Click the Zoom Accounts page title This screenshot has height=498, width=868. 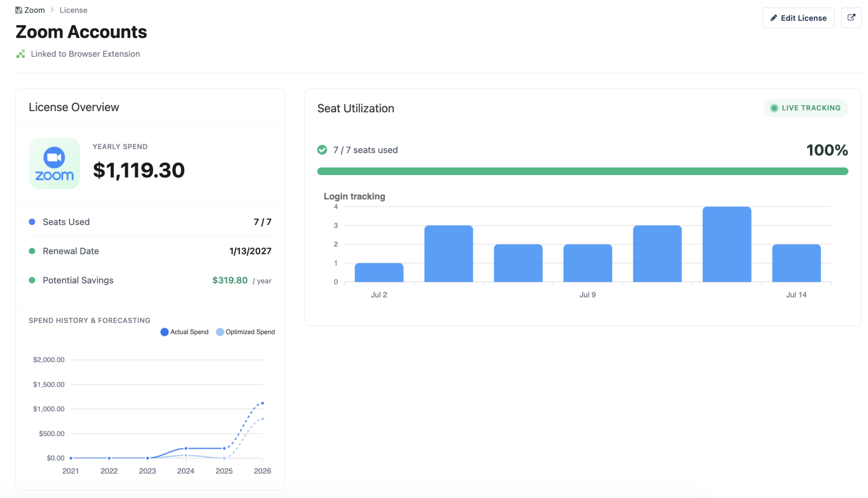[81, 32]
